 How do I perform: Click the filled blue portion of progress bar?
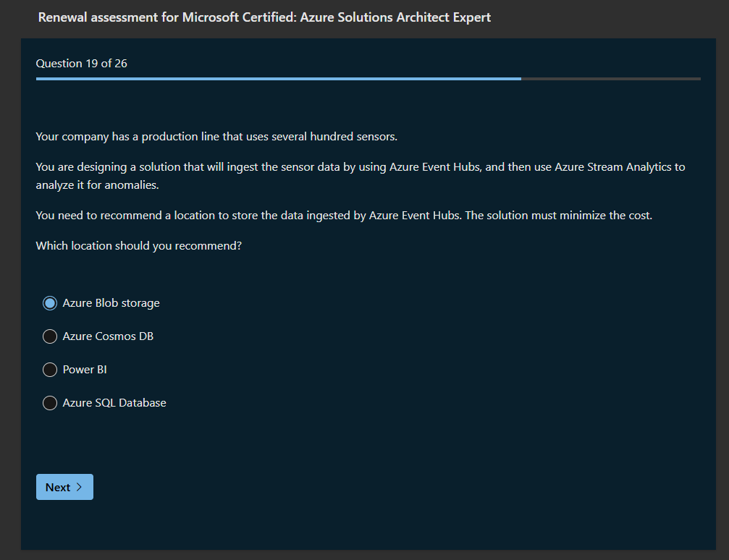278,78
